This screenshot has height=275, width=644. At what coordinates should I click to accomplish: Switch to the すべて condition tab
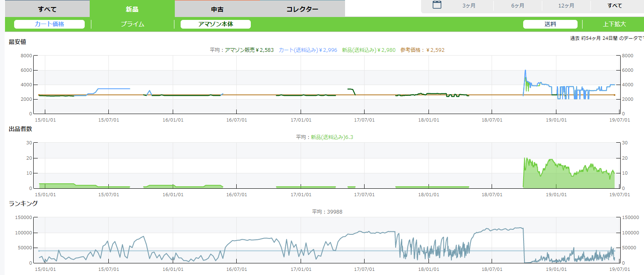pos(47,9)
